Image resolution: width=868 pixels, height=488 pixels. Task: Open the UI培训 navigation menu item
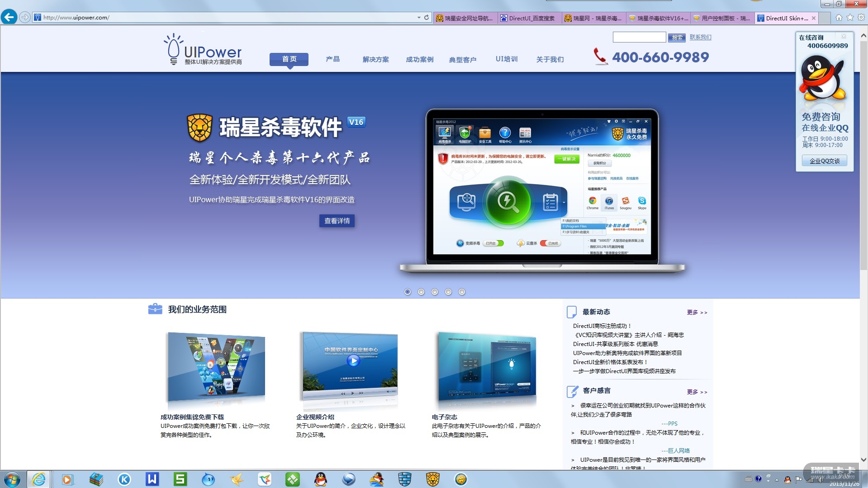pos(507,59)
